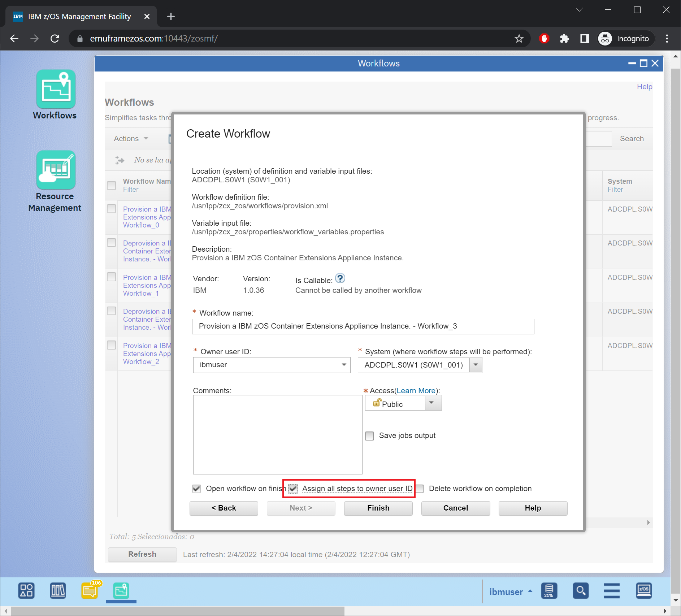Expand the ibmuser menu in taskbar
This screenshot has height=616, width=681.
point(511,592)
